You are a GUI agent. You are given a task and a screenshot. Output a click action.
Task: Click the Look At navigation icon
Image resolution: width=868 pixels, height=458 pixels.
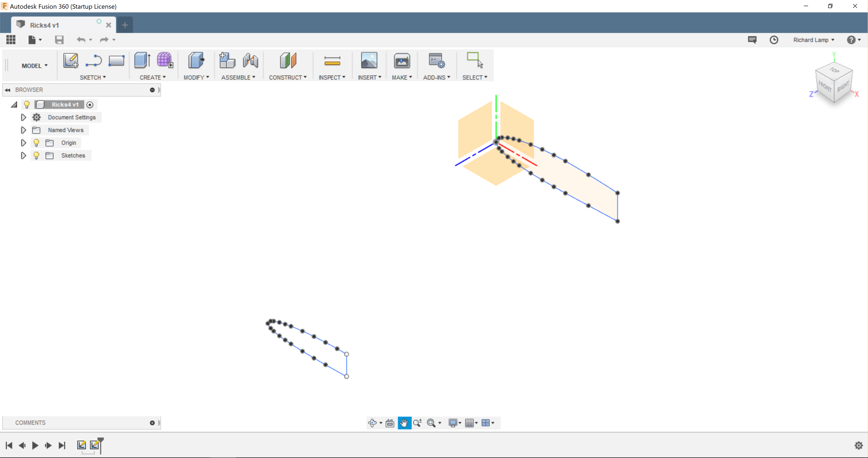click(390, 423)
